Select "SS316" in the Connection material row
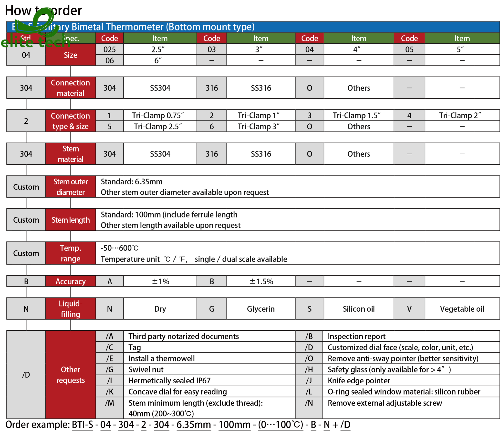Screen dimensions: 500x448 pos(261,88)
